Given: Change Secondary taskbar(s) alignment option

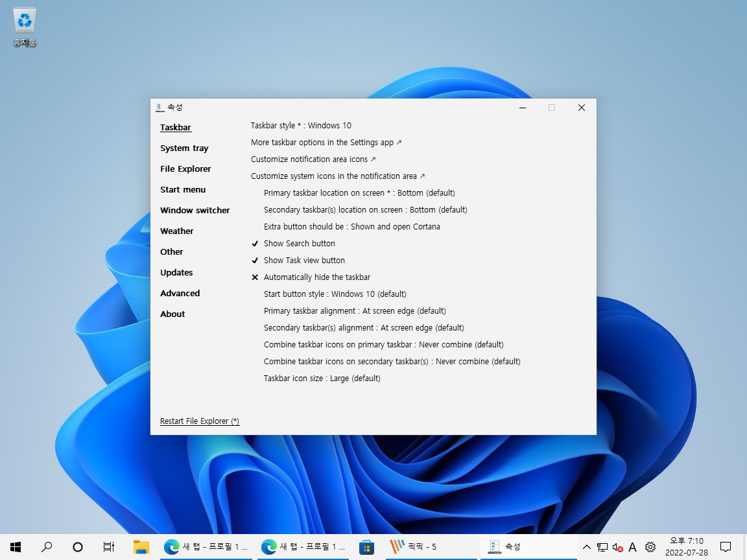Looking at the screenshot, I should point(364,327).
